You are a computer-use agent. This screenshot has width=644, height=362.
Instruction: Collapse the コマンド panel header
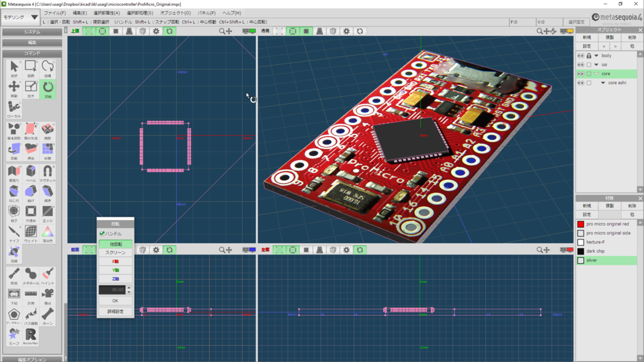(32, 53)
